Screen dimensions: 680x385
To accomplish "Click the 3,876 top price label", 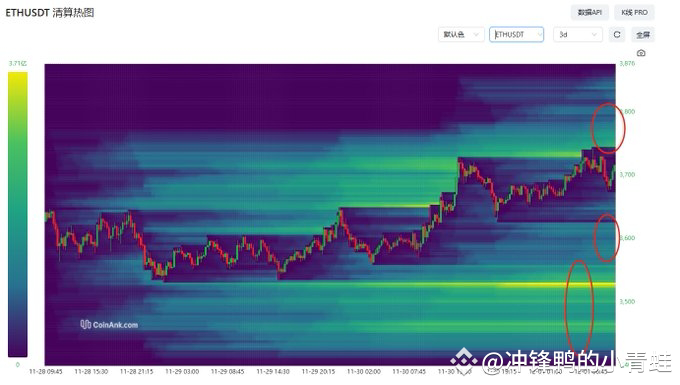I will [627, 63].
